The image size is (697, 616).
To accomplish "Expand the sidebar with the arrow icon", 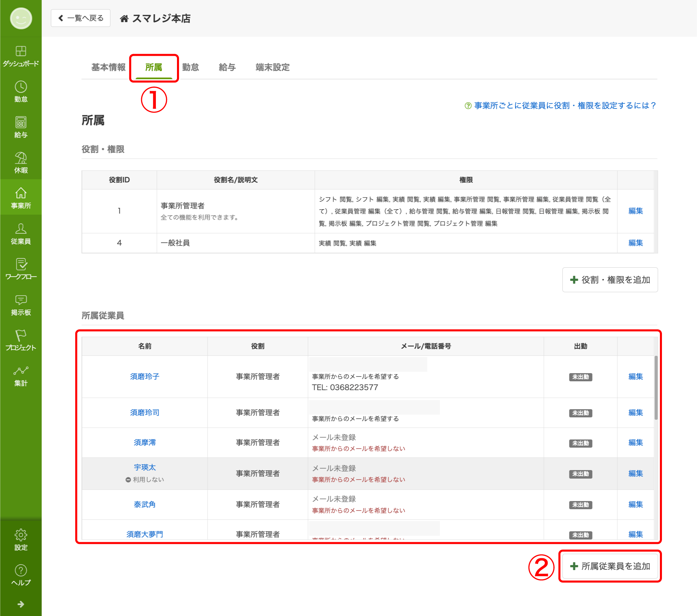I will 21,604.
